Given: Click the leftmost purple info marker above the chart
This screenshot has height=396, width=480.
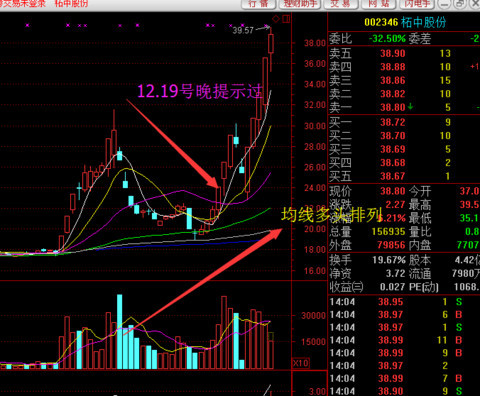Looking at the screenshot, I should 27,25.
